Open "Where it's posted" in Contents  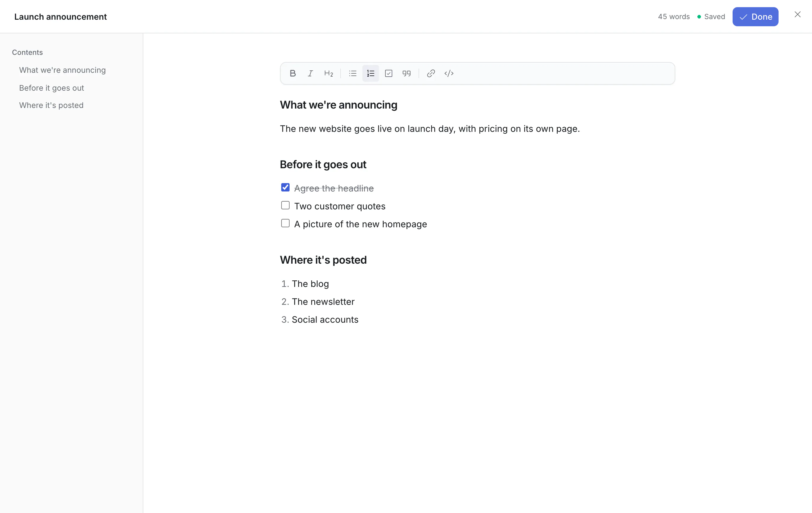[51, 105]
